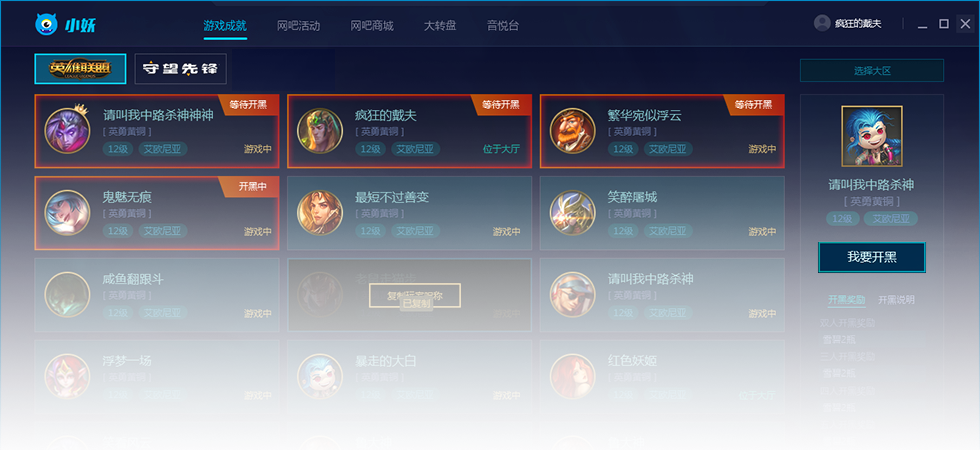Click the 小妖 monster logo icon
The height and width of the screenshot is (450, 980).
click(47, 25)
